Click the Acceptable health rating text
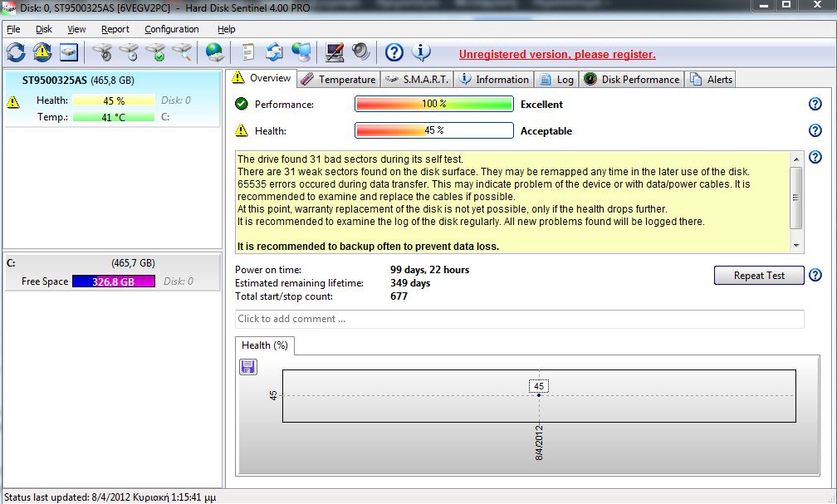This screenshot has width=837, height=504. (546, 131)
